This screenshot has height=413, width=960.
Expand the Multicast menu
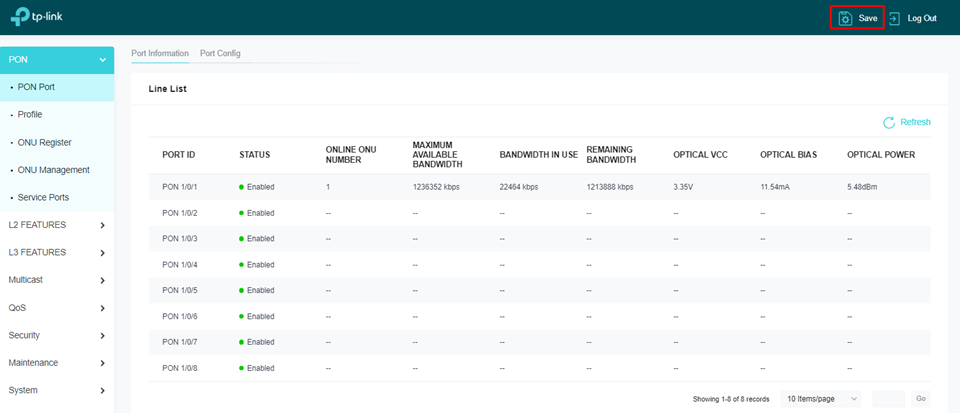pyautogui.click(x=102, y=280)
